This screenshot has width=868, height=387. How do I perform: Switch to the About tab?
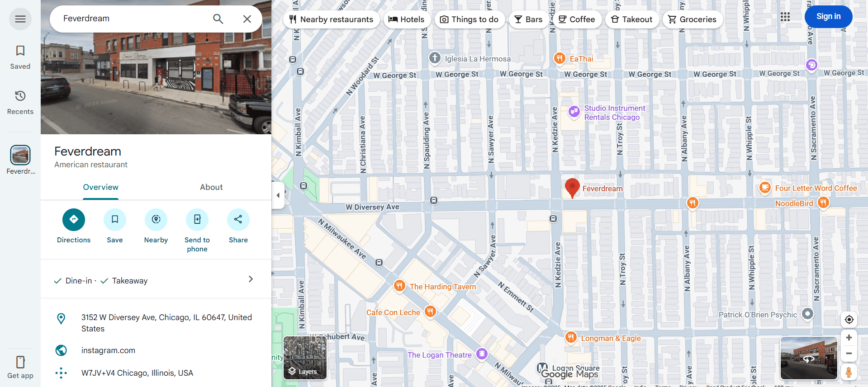pos(211,187)
